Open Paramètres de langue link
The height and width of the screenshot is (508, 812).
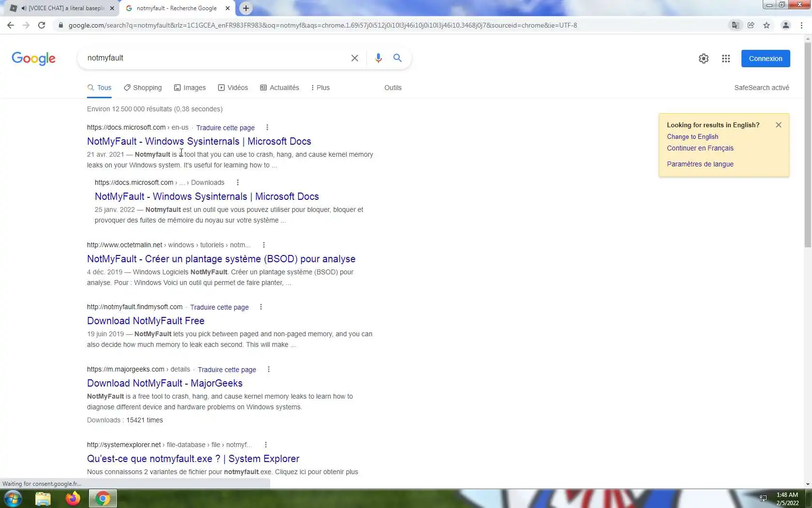pos(700,164)
